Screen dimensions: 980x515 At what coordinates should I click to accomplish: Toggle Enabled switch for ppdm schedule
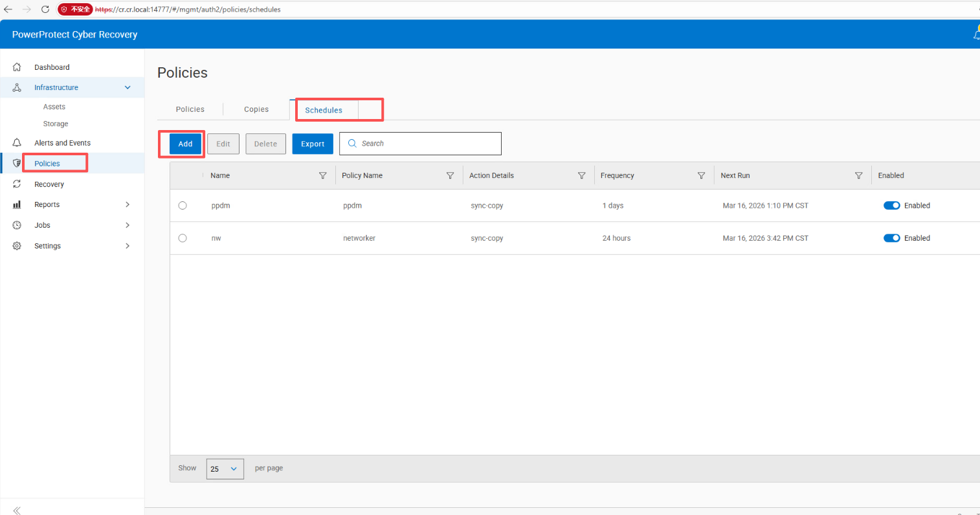point(892,206)
